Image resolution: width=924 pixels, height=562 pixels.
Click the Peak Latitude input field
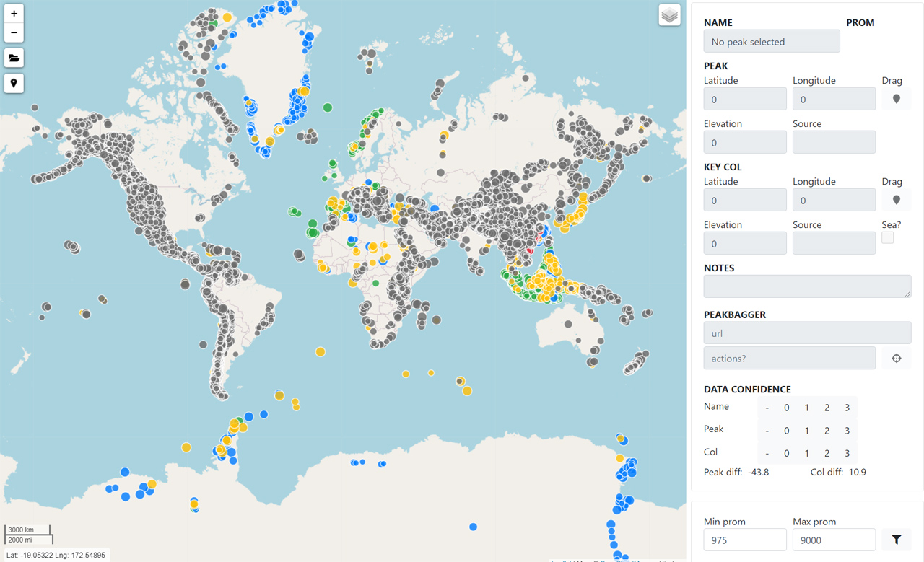(744, 99)
